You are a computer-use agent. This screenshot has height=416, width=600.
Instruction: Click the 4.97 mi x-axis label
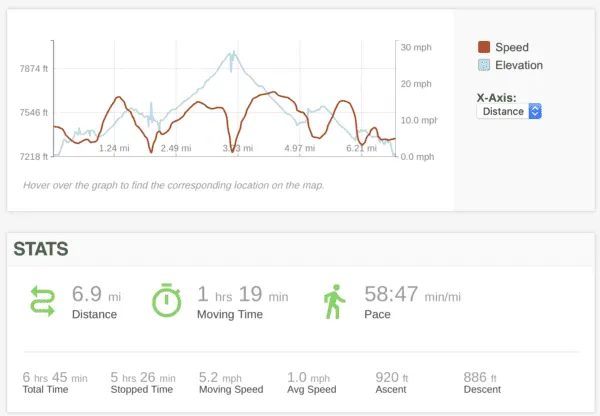click(300, 148)
